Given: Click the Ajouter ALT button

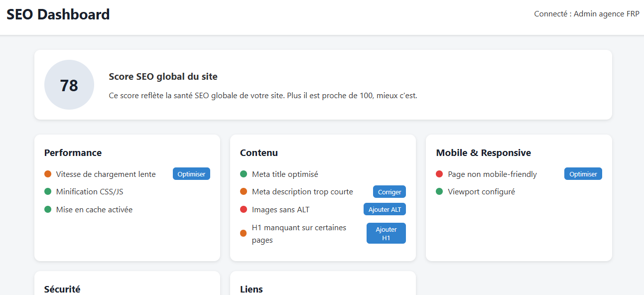Looking at the screenshot, I should [385, 209].
